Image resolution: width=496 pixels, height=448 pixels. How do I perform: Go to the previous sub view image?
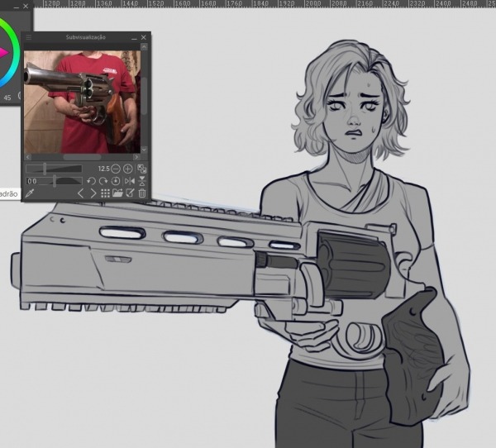[80, 193]
